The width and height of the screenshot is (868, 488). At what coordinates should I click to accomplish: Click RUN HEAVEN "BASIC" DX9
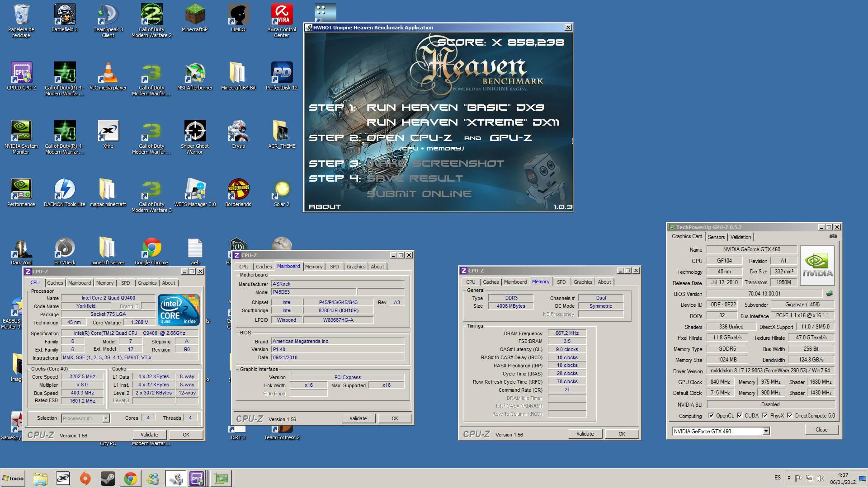[x=455, y=108]
